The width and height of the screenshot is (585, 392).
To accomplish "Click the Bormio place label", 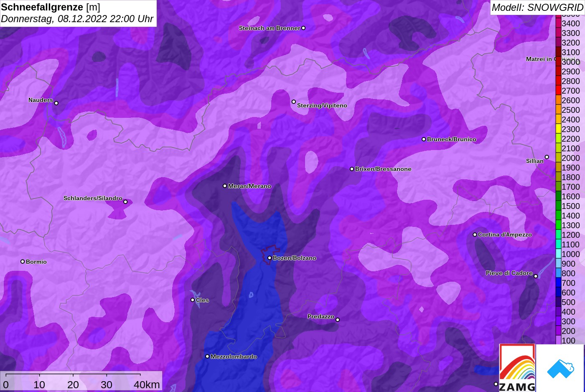I will pos(36,262).
